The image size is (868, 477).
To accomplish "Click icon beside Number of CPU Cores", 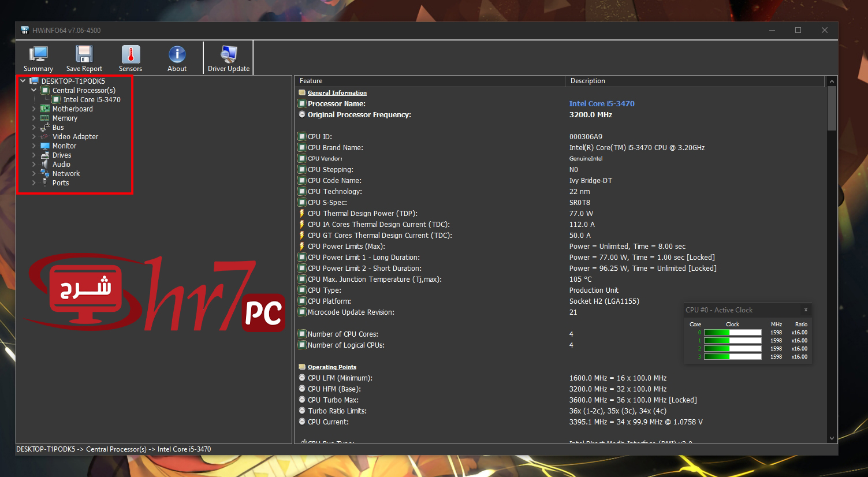I will [302, 334].
